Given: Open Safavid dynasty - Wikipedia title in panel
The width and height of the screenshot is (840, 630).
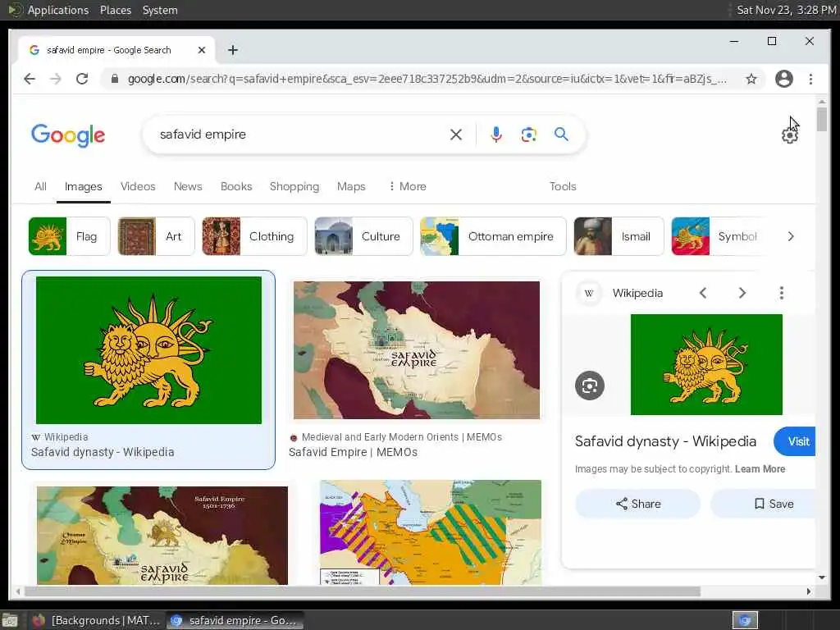Looking at the screenshot, I should click(x=665, y=441).
